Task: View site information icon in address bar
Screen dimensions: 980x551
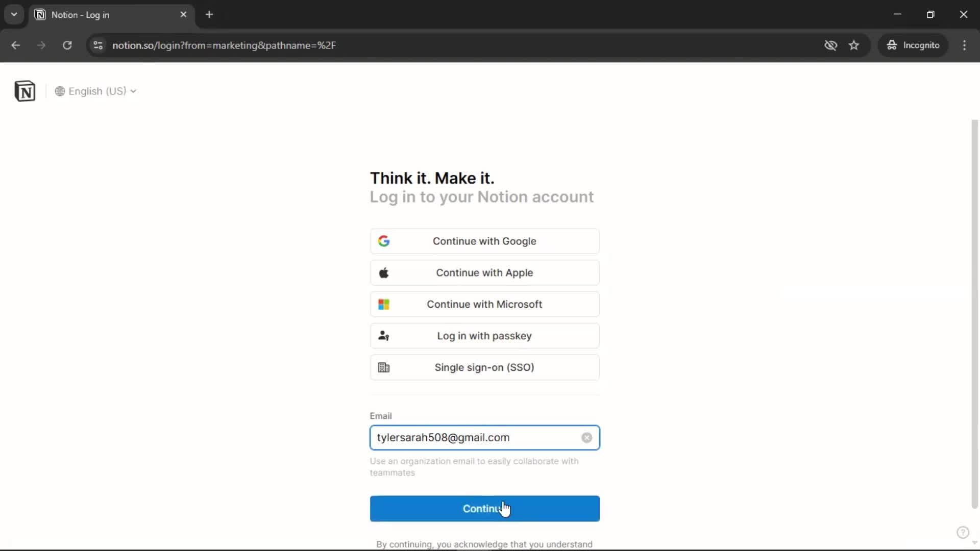Action: tap(98, 45)
